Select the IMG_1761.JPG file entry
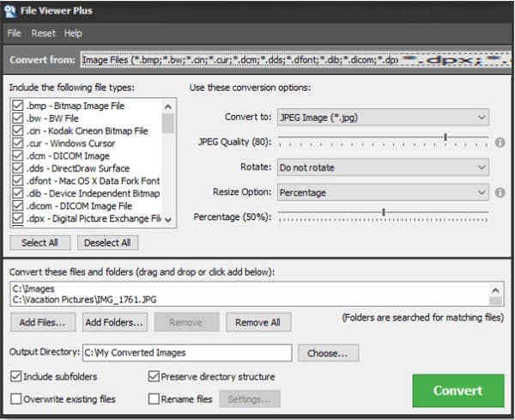Screen dimensions: 515x420 (84, 300)
